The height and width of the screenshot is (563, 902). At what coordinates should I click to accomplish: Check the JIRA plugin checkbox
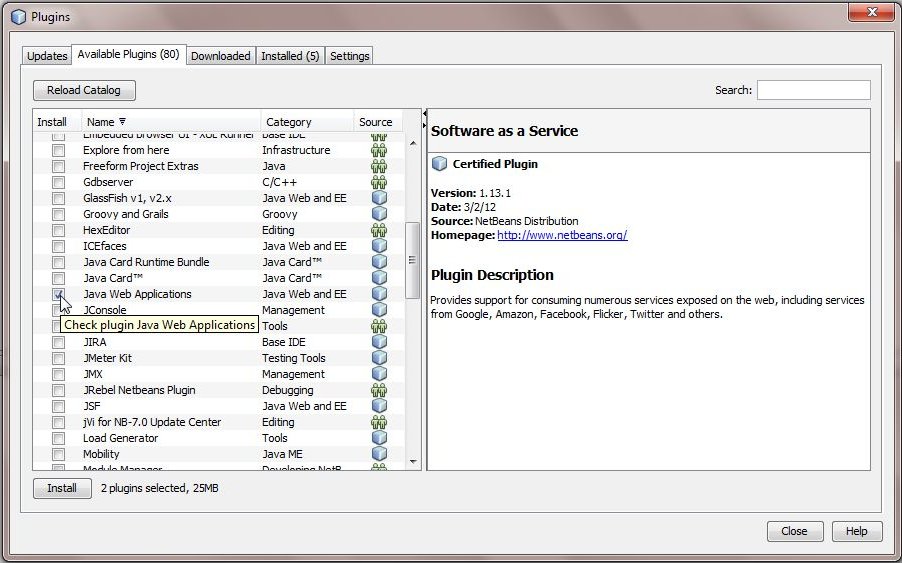pos(58,343)
